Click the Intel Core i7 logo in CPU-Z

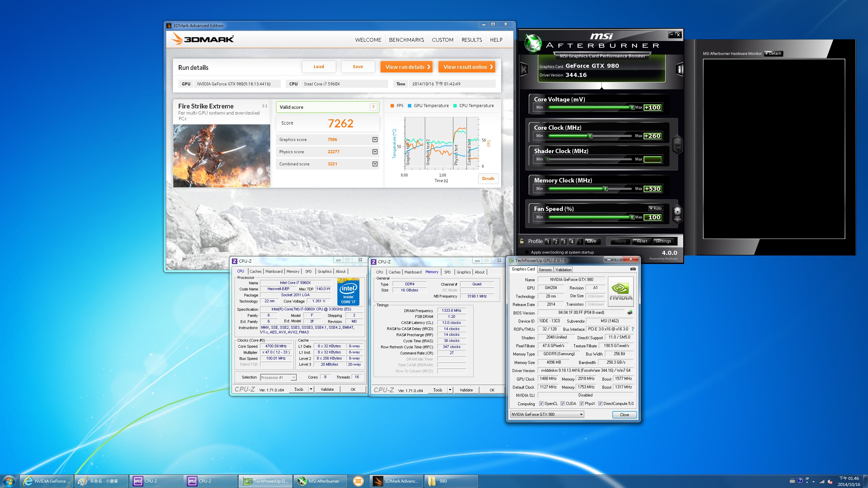(348, 292)
